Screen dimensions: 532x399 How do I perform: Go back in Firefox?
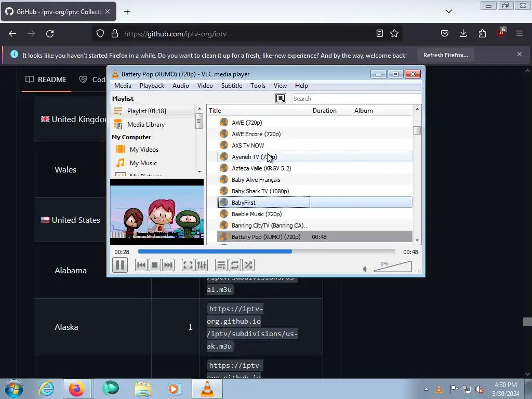[12, 34]
